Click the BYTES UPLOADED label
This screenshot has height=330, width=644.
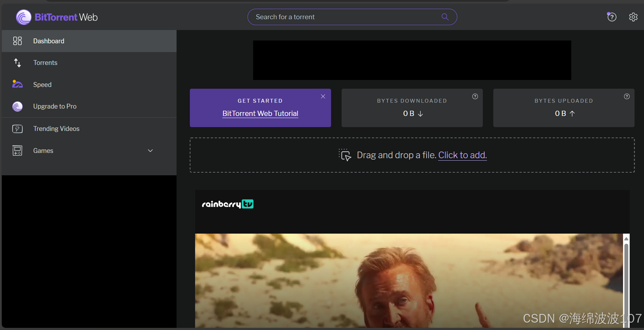click(x=564, y=101)
